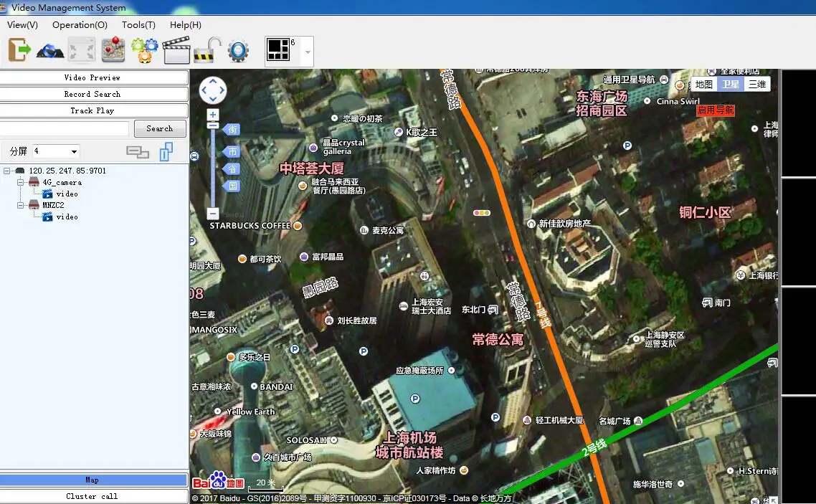Open the red-pin map toolbar icon
The image size is (816, 504).
coord(113,49)
